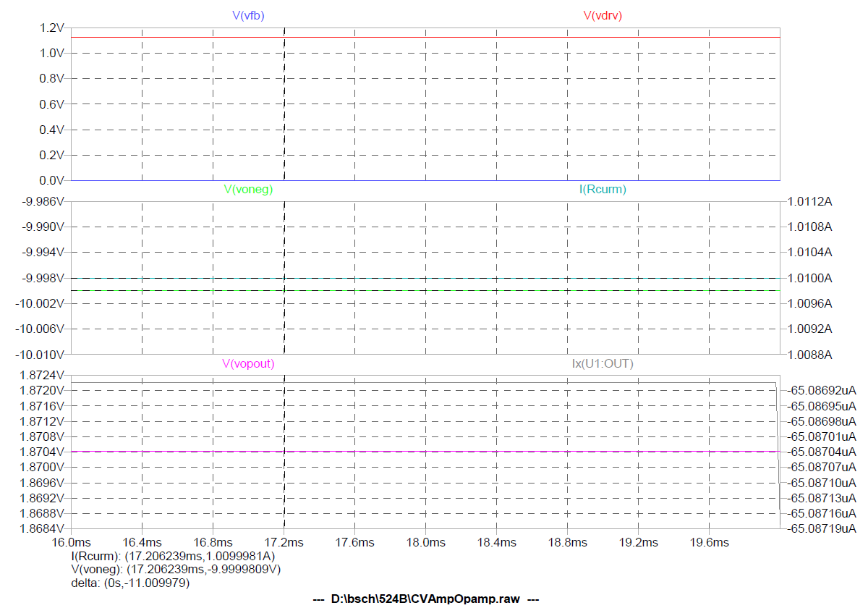Click the V(vdrv) trace label

coord(603,15)
